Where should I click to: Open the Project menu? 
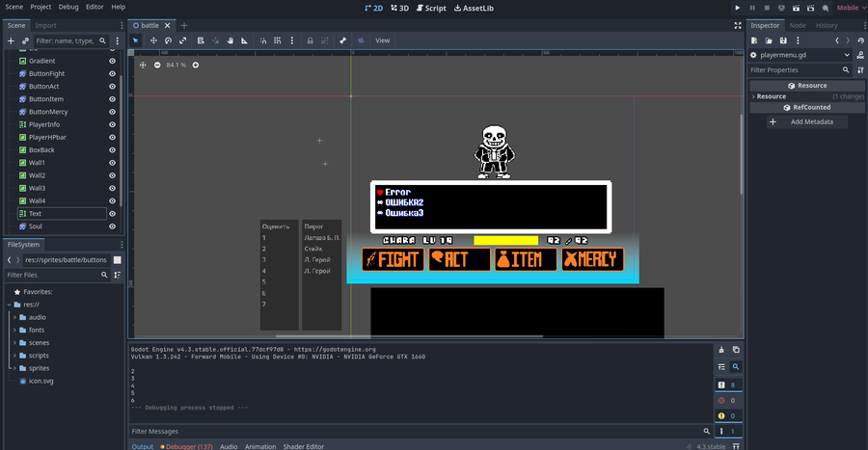click(x=41, y=7)
